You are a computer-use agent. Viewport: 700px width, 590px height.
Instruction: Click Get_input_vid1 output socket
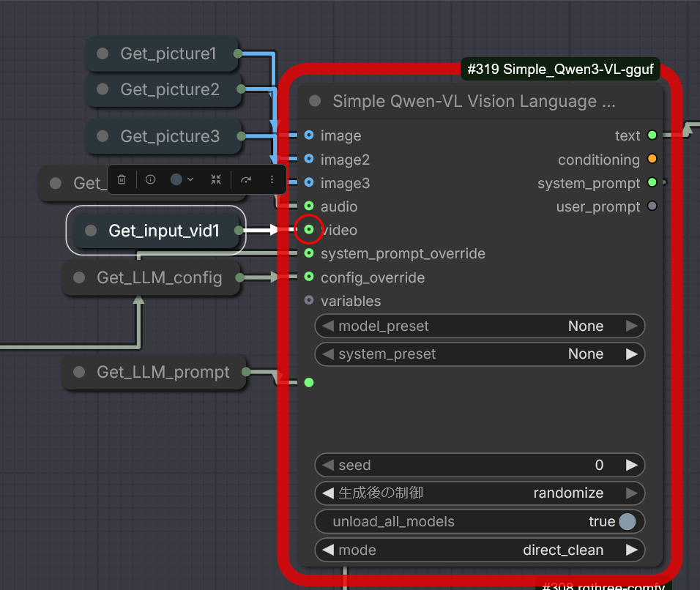239,231
